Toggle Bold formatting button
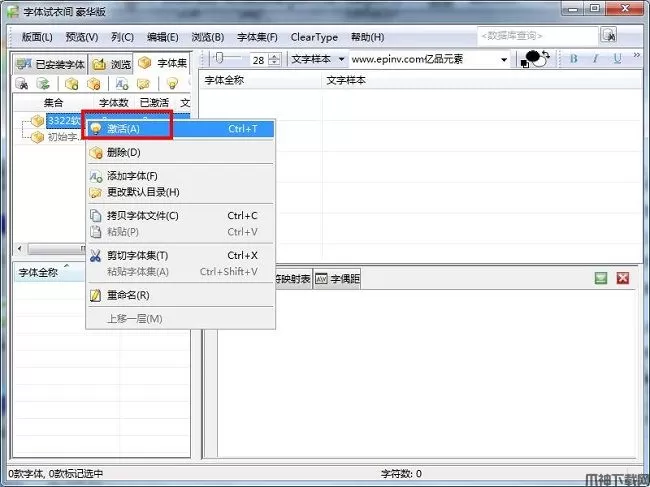 coord(574,59)
